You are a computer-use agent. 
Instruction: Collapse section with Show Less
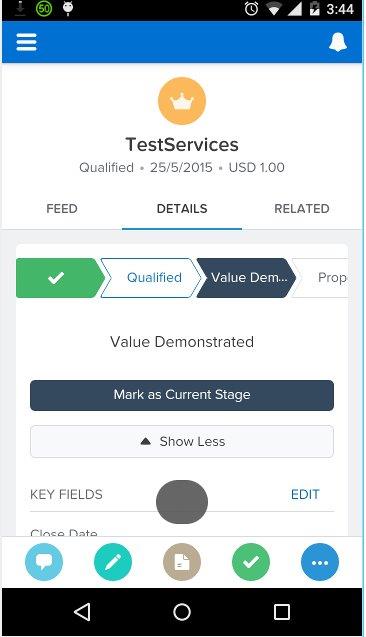(182, 442)
